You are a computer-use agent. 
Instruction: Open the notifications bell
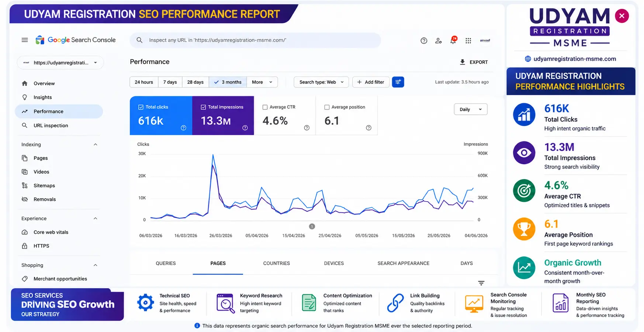tap(453, 41)
